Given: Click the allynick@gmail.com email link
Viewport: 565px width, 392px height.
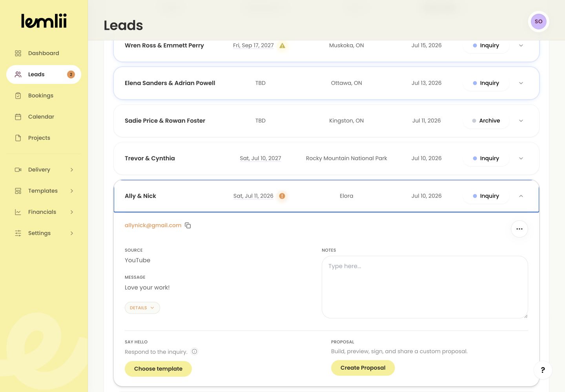Looking at the screenshot, I should click(x=153, y=225).
